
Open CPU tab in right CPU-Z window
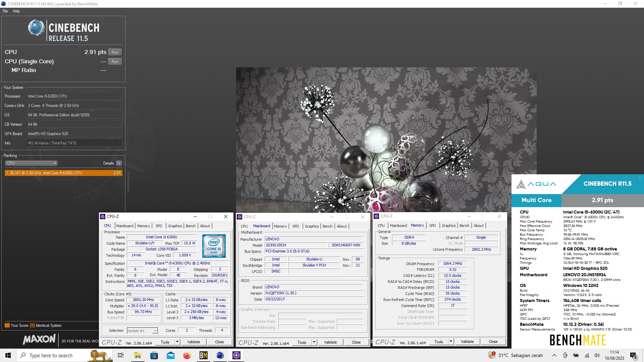(381, 226)
